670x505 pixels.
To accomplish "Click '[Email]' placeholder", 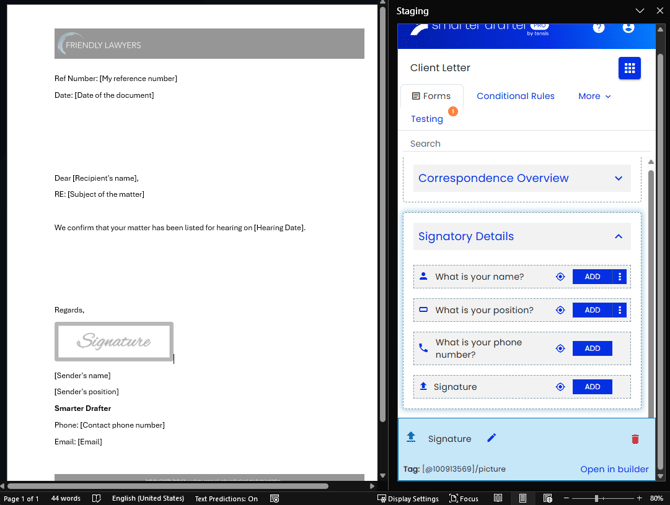I will (90, 442).
